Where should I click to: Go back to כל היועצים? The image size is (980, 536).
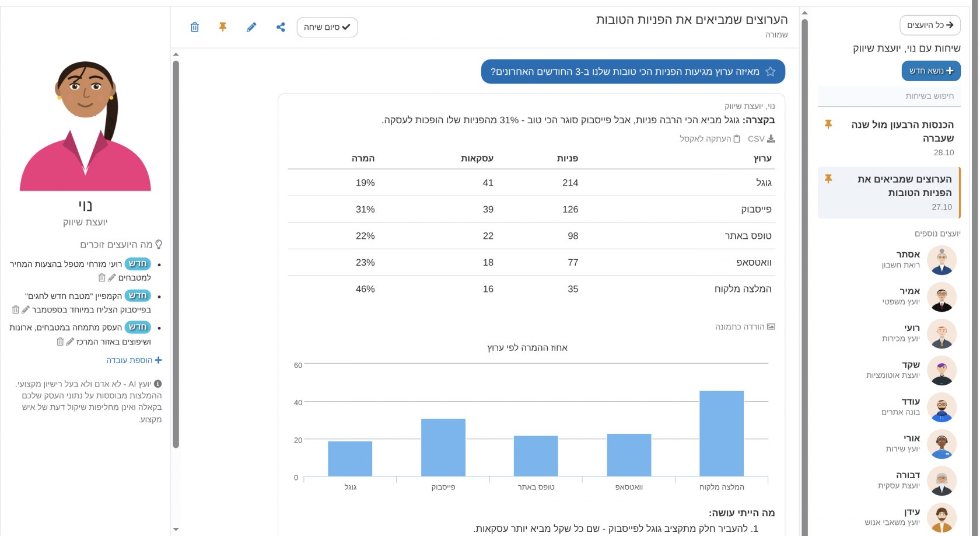tap(930, 25)
